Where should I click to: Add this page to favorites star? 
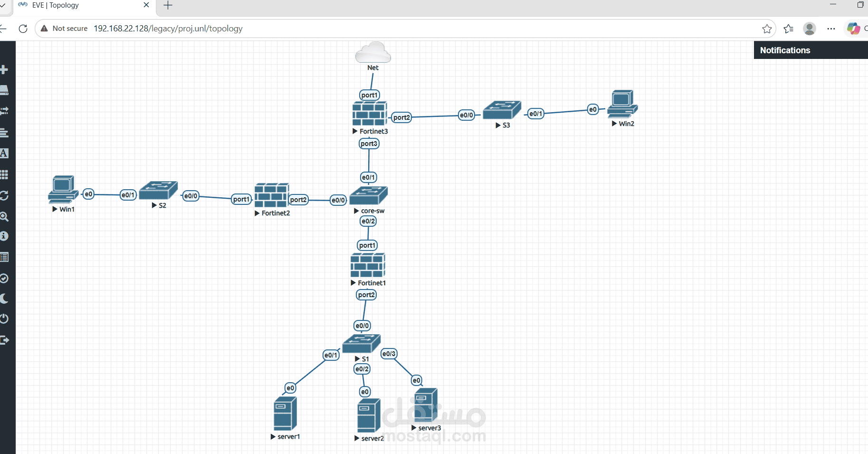tap(767, 29)
